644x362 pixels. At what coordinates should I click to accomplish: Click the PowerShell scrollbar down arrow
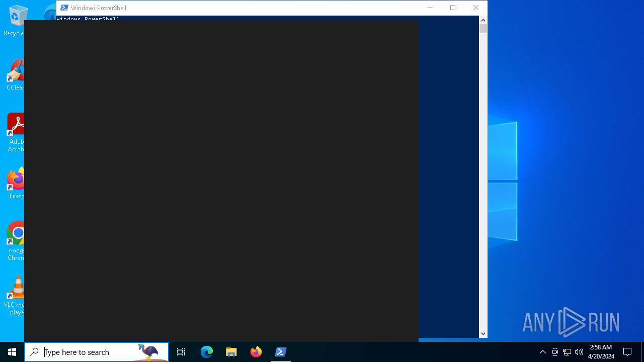483,333
